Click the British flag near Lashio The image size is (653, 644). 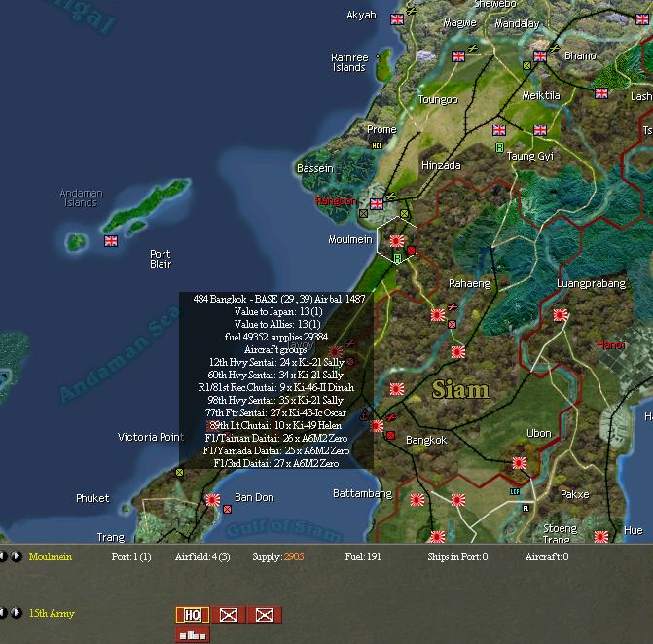click(x=601, y=93)
